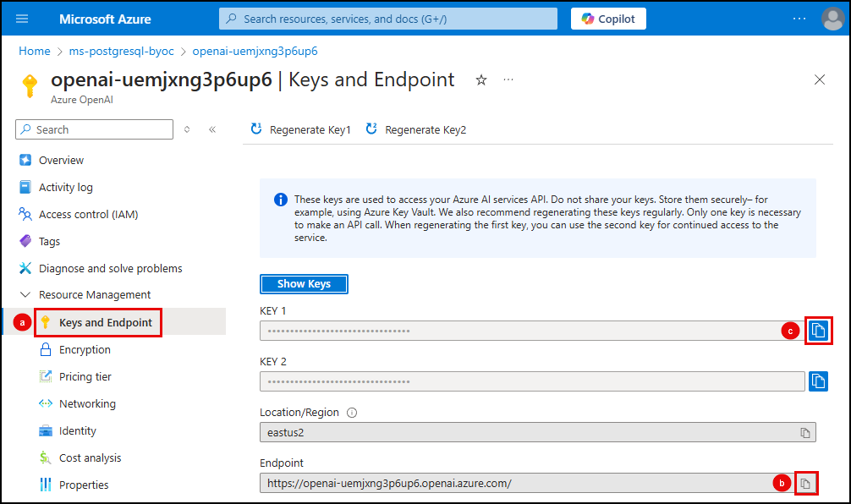This screenshot has width=851, height=504.
Task: Go to Home in the breadcrumb
Action: pyautogui.click(x=34, y=51)
